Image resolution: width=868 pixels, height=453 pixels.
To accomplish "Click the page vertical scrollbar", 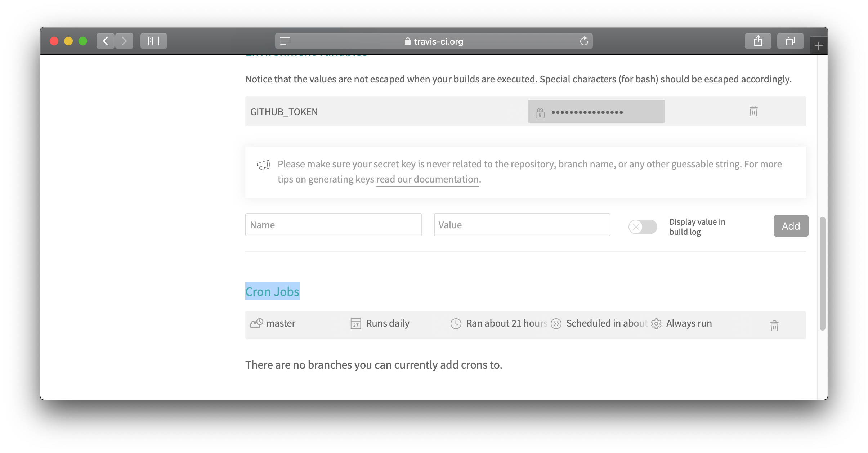I will [x=822, y=274].
